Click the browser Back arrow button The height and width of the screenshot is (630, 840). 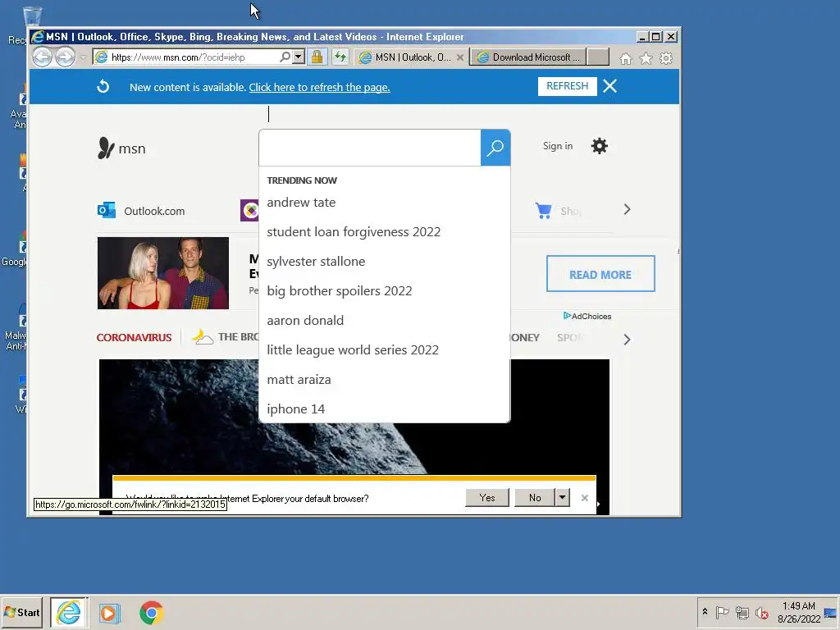[43, 57]
